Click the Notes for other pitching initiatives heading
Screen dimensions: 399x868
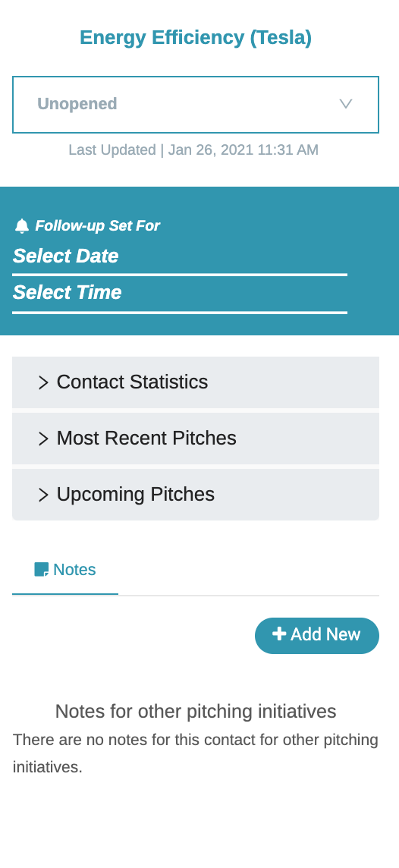(x=196, y=712)
